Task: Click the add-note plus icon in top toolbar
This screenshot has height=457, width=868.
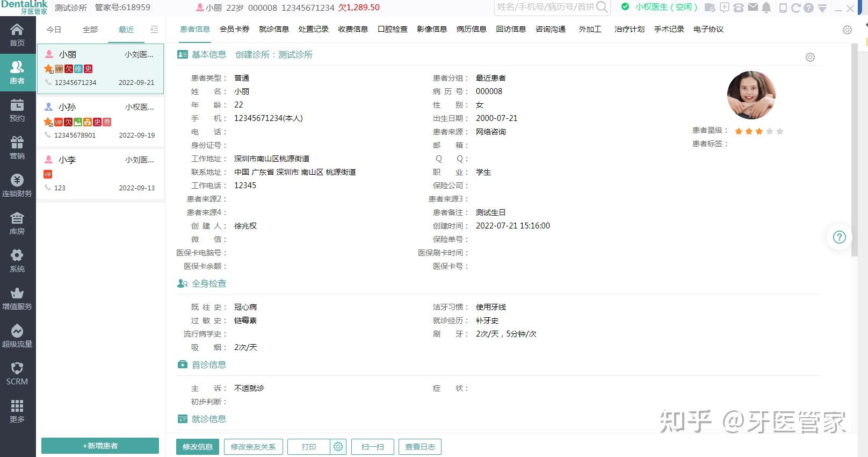Action: coord(724,8)
